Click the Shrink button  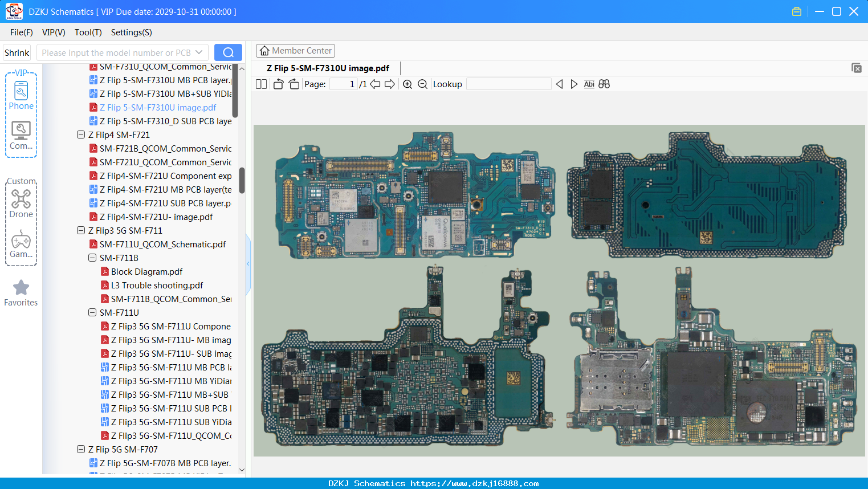pos(17,52)
